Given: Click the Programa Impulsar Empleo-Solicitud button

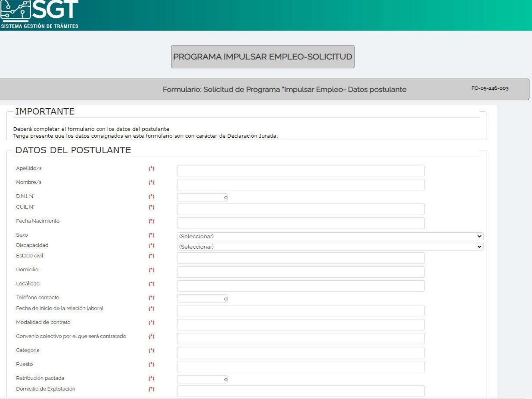Looking at the screenshot, I should tap(262, 57).
